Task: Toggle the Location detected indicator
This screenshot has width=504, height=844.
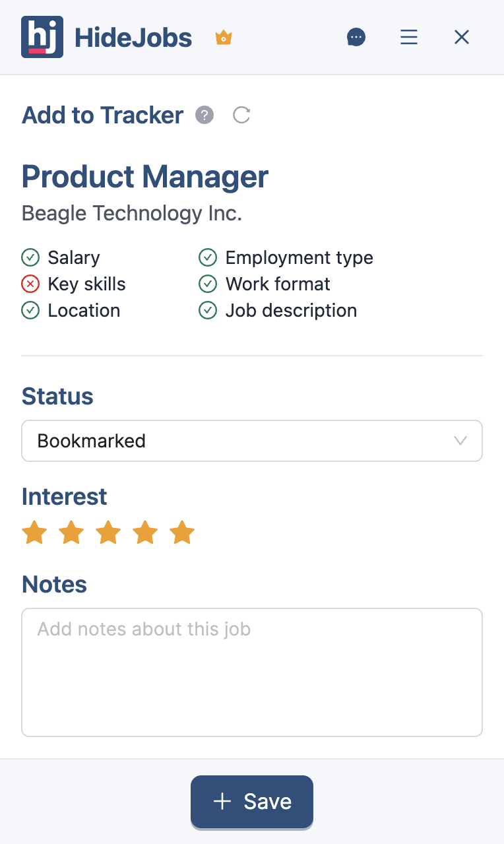Action: [x=30, y=310]
